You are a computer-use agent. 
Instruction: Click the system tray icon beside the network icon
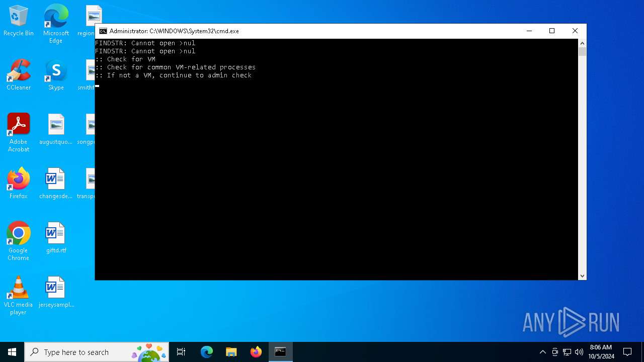coord(555,352)
